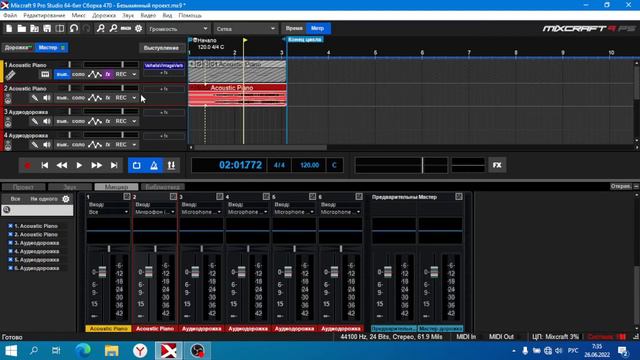Viewport: 640px width, 360px height.
Task: Rewind to the project start
Action: click(44, 165)
